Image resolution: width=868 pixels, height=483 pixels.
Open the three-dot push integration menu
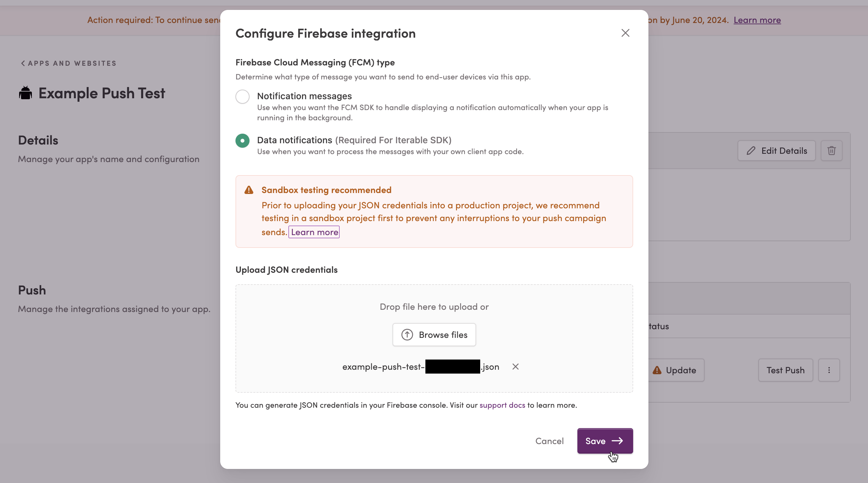pos(829,370)
